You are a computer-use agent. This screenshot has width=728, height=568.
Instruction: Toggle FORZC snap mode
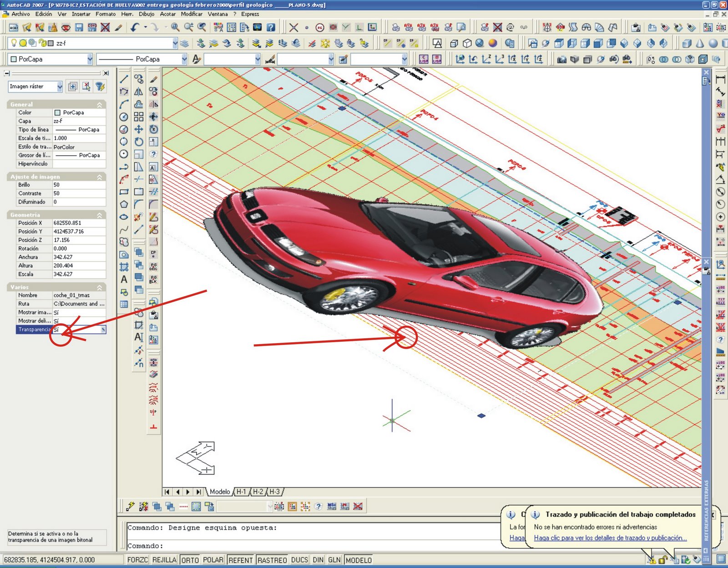137,560
